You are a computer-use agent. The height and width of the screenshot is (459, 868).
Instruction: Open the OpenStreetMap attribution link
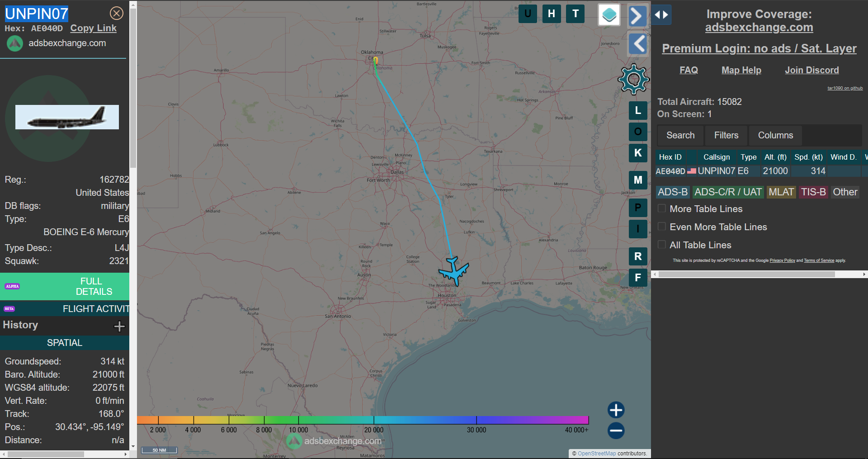point(596,454)
